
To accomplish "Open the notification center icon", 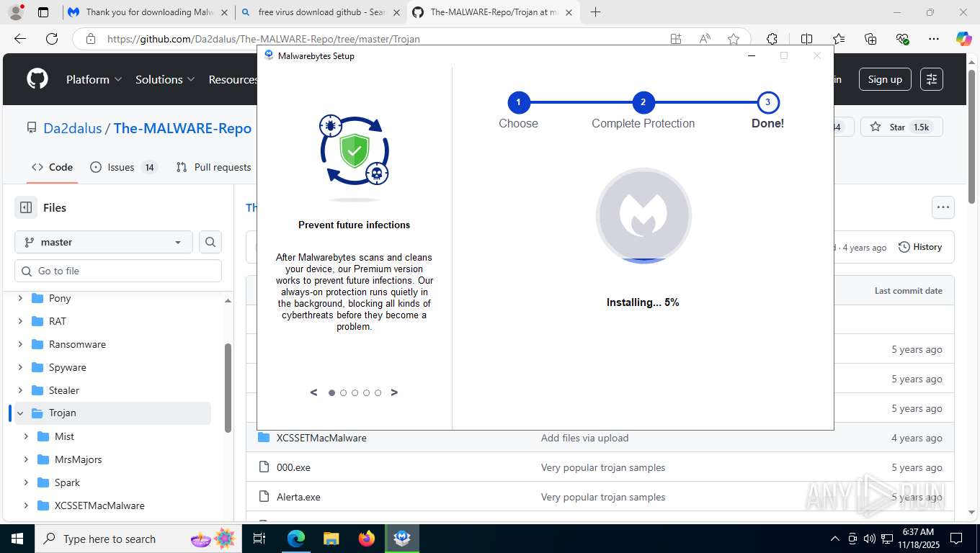I will [x=957, y=539].
